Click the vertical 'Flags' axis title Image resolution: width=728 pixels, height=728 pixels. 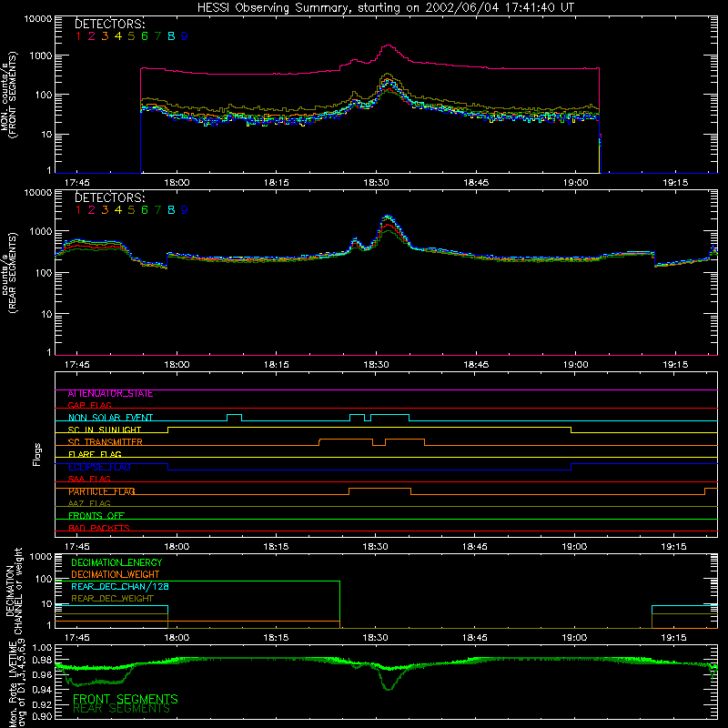pyautogui.click(x=37, y=454)
